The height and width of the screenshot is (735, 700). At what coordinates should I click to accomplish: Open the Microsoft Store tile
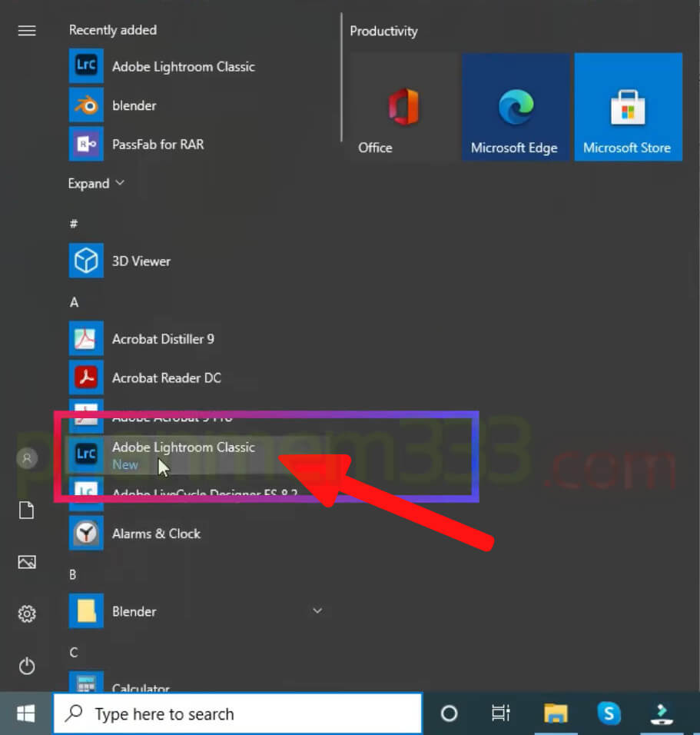pyautogui.click(x=628, y=107)
